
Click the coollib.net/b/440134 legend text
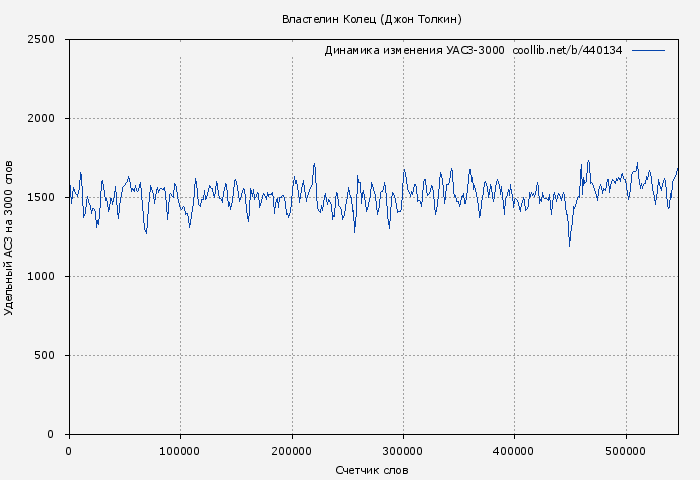pos(567,50)
